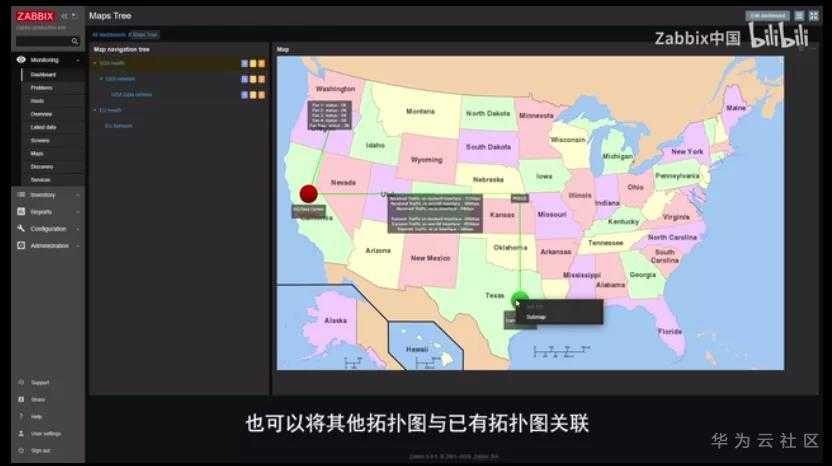Click the green node in Texas on map
Screen dimensions: 832x466
pyautogui.click(x=519, y=299)
